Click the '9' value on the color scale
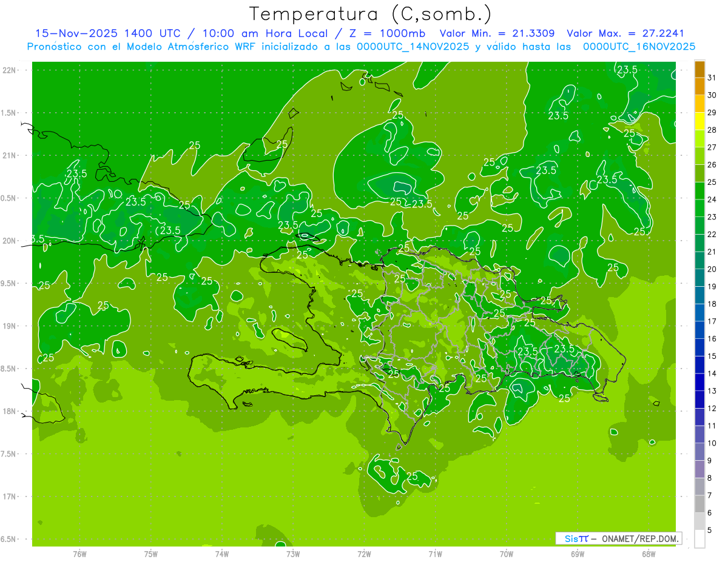 point(710,461)
